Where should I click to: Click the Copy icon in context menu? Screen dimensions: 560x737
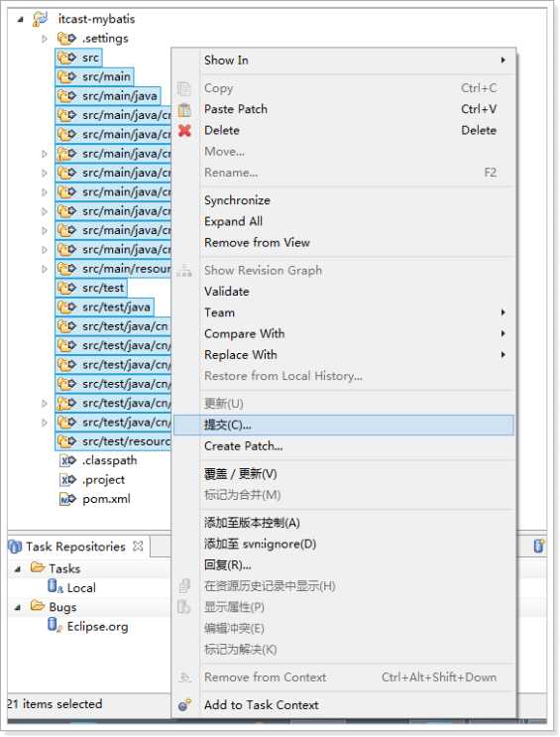point(184,88)
